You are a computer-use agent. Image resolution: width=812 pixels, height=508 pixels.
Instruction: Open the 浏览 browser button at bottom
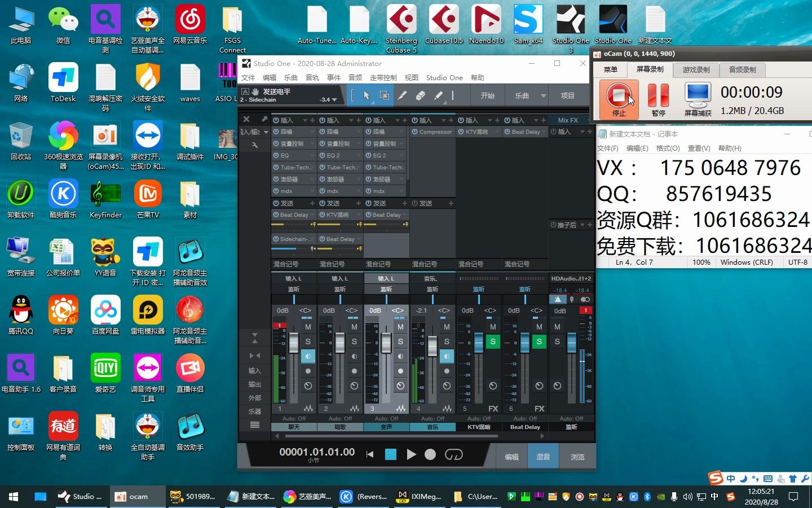point(577,457)
